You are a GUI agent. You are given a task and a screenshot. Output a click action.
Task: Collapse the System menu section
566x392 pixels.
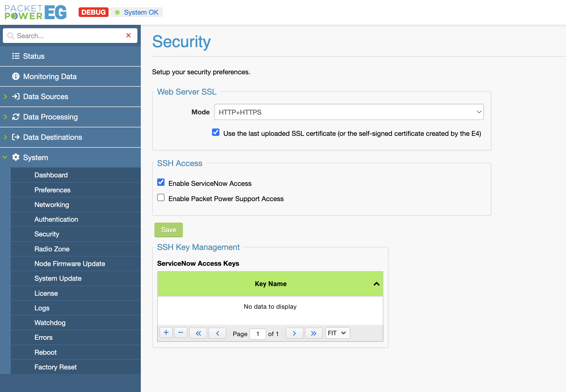(35, 158)
